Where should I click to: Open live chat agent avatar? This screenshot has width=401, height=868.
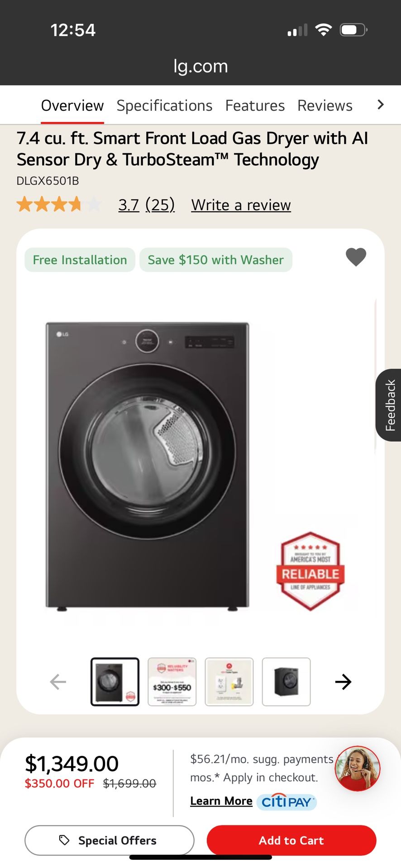point(358,769)
